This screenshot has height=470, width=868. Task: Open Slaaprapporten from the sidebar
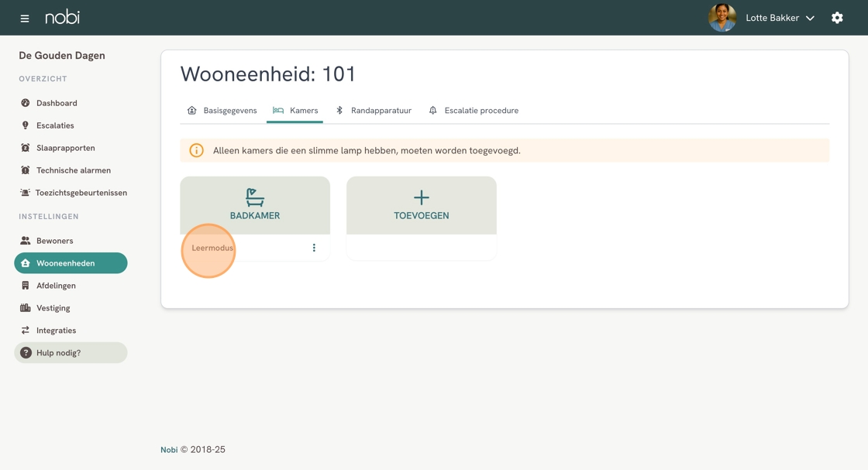point(65,148)
